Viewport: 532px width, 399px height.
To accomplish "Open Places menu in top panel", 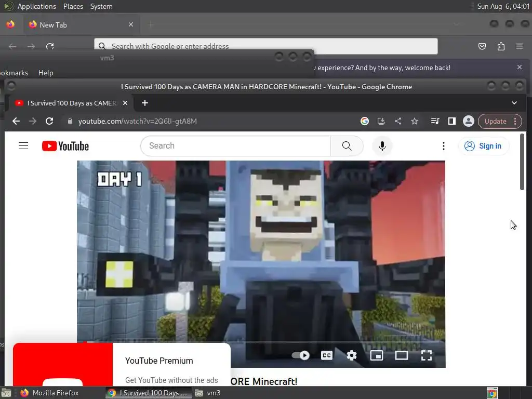I will pos(73,6).
